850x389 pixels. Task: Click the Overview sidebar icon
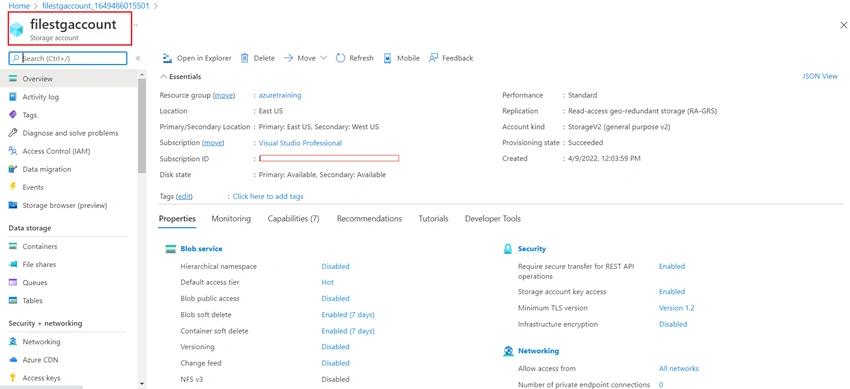pyautogui.click(x=12, y=79)
